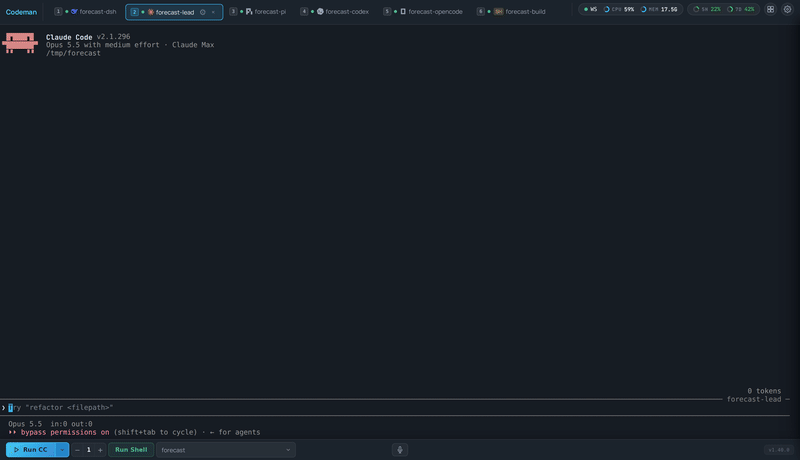Click the Run Shell button

(131, 450)
